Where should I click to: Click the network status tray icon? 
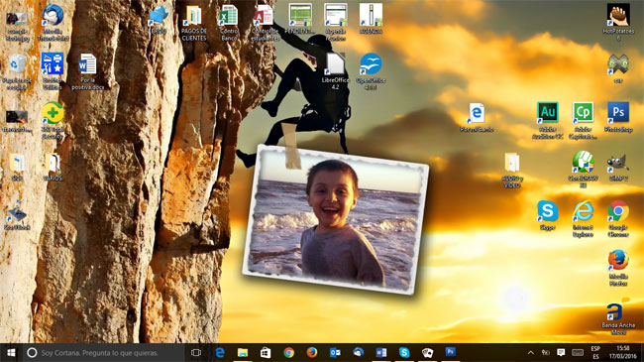[x=546, y=352]
